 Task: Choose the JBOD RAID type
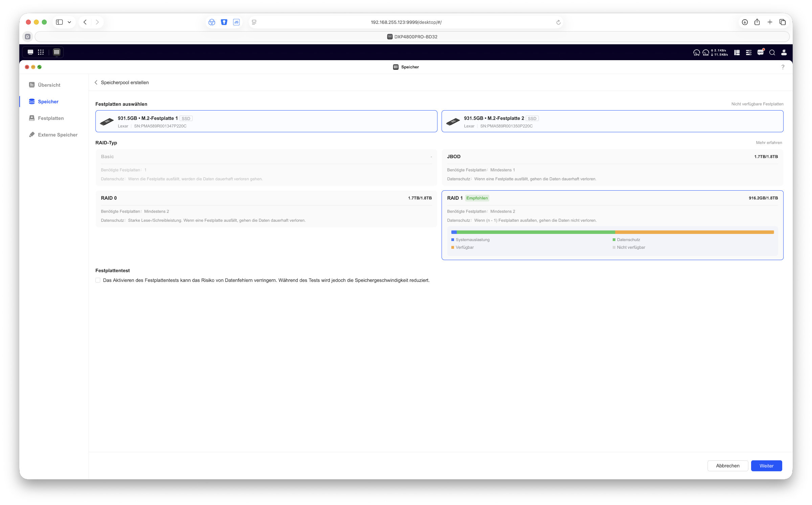click(612, 167)
